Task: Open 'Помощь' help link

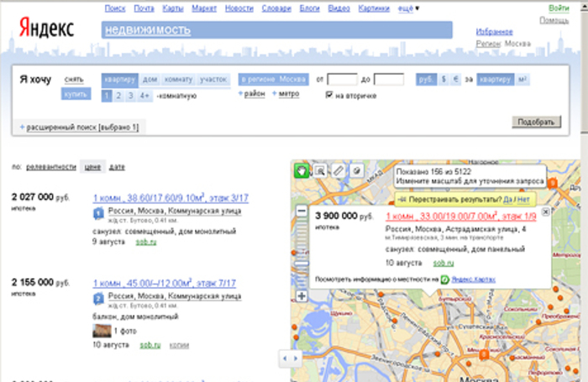Action: 554,20
